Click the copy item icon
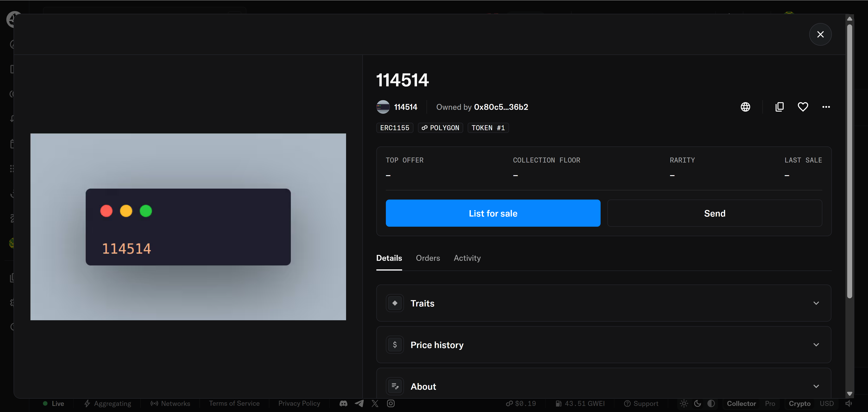 coord(779,107)
